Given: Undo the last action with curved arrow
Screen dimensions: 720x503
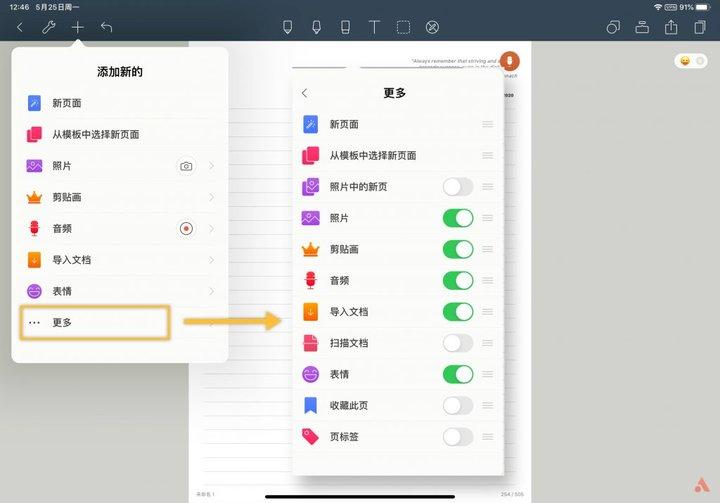Looking at the screenshot, I should point(106,28).
